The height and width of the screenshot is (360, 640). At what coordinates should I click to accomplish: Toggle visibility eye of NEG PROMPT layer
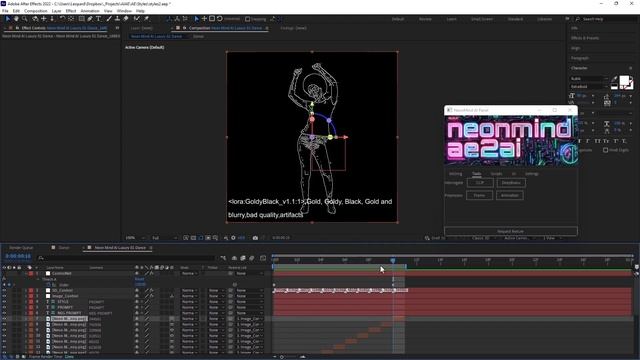(4, 313)
